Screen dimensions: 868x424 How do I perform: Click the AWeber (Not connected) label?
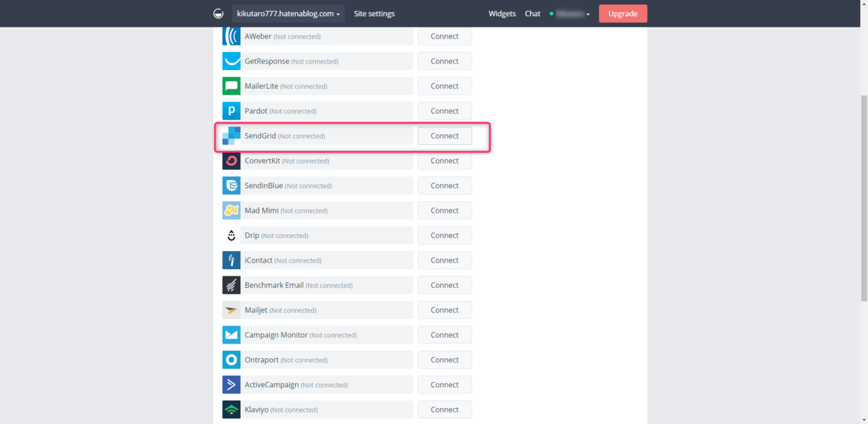(x=283, y=36)
